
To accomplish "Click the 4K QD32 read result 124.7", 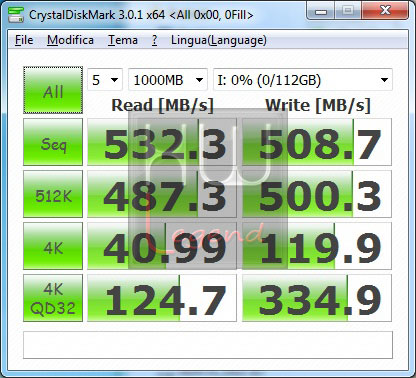I will pos(162,298).
